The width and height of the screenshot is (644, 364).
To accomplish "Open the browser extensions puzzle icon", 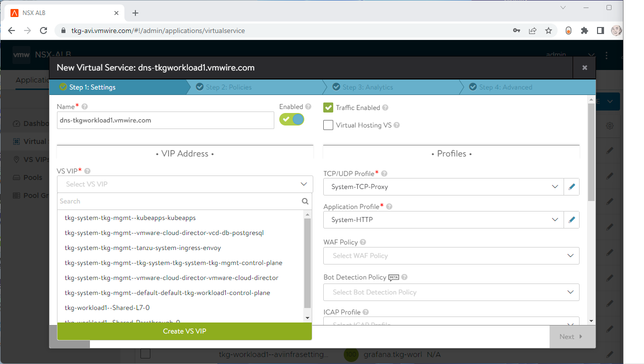I will click(584, 30).
